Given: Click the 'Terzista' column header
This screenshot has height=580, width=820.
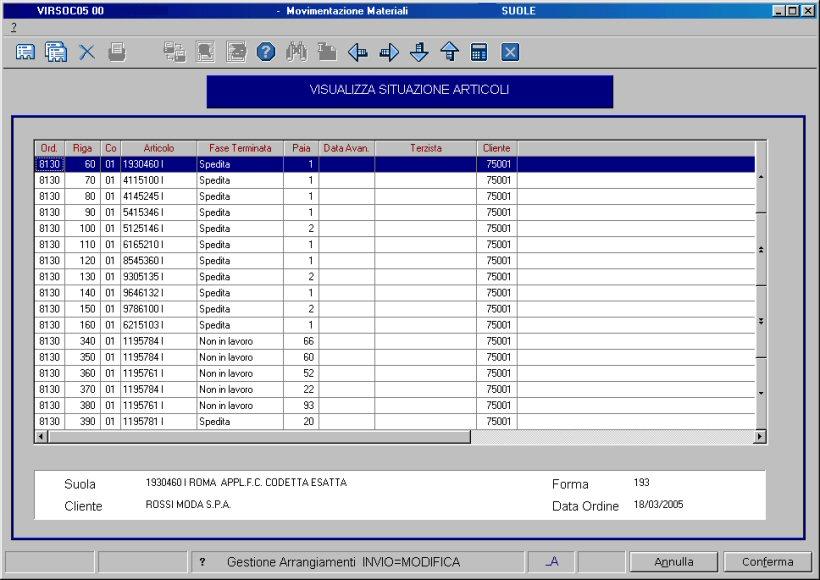Looking at the screenshot, I should [426, 148].
